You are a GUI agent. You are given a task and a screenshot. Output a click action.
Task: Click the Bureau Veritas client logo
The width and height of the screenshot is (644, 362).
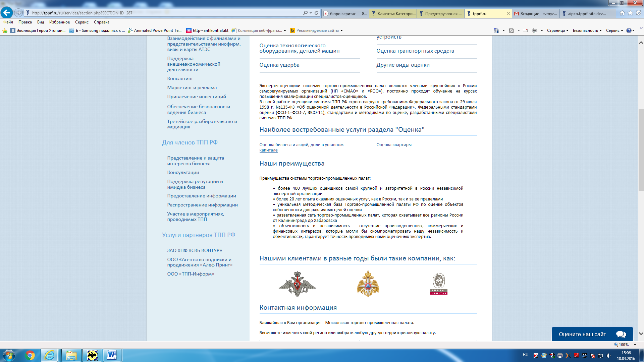[439, 284]
